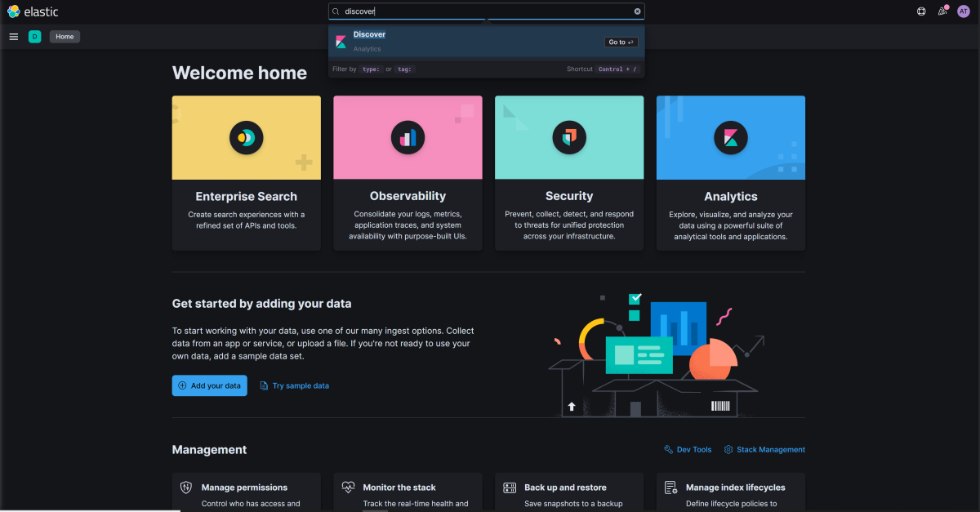
Task: Open the newsfeed notifications icon
Action: pyautogui.click(x=942, y=11)
